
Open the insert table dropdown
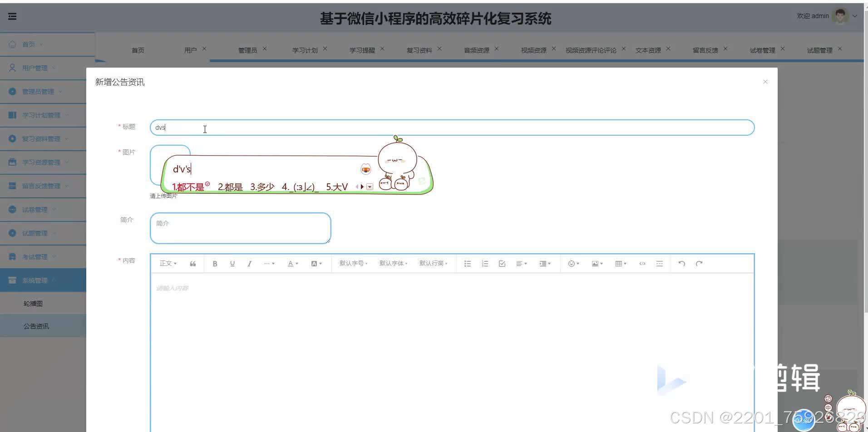pos(621,264)
